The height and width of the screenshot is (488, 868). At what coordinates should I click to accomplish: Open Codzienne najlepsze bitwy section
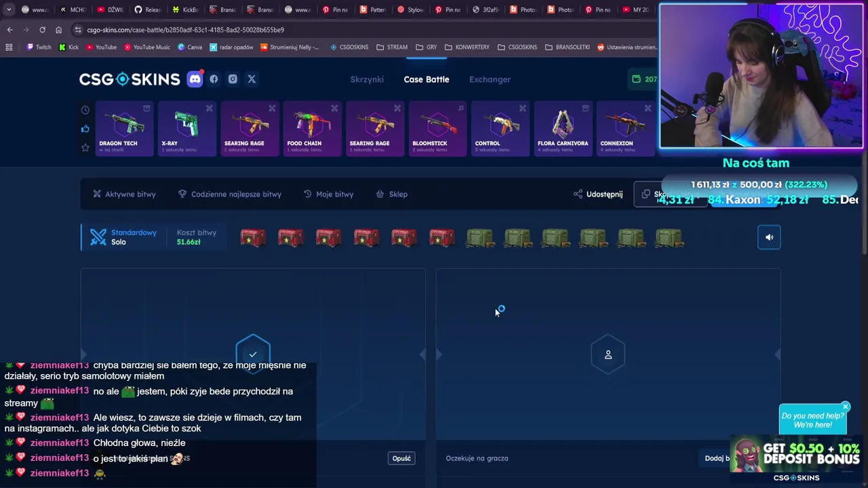pos(229,194)
